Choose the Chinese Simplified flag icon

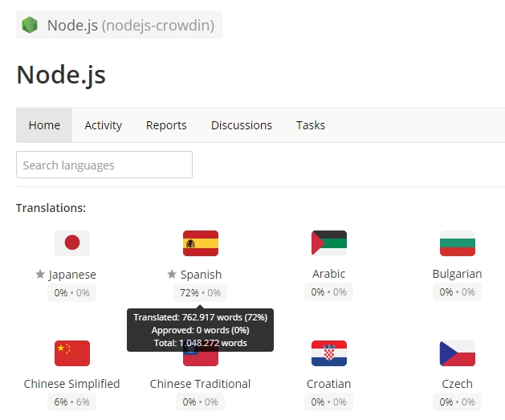point(72,353)
